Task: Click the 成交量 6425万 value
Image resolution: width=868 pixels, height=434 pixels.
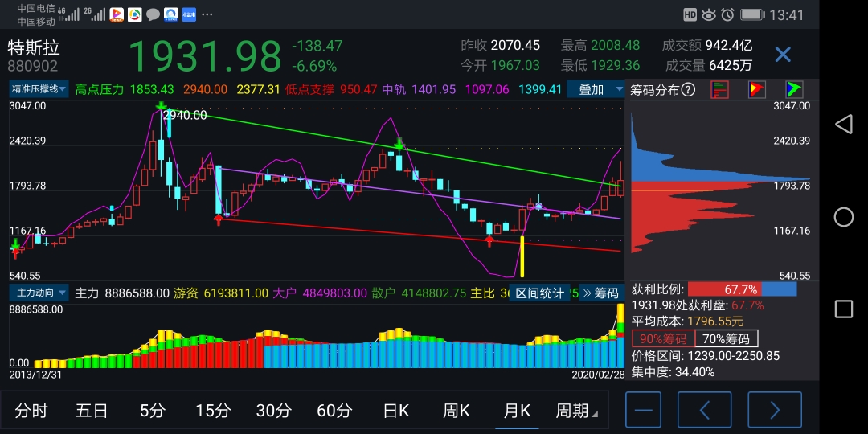Action: 730,65
